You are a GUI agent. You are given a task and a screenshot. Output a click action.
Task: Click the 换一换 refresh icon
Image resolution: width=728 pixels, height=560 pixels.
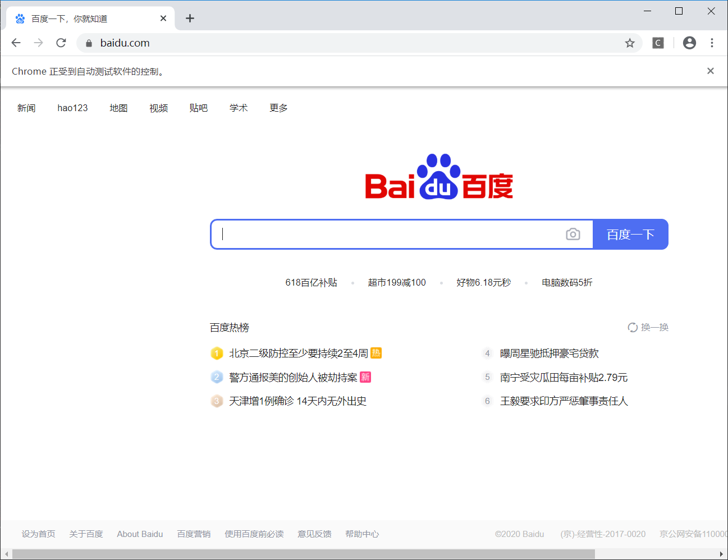click(x=633, y=327)
